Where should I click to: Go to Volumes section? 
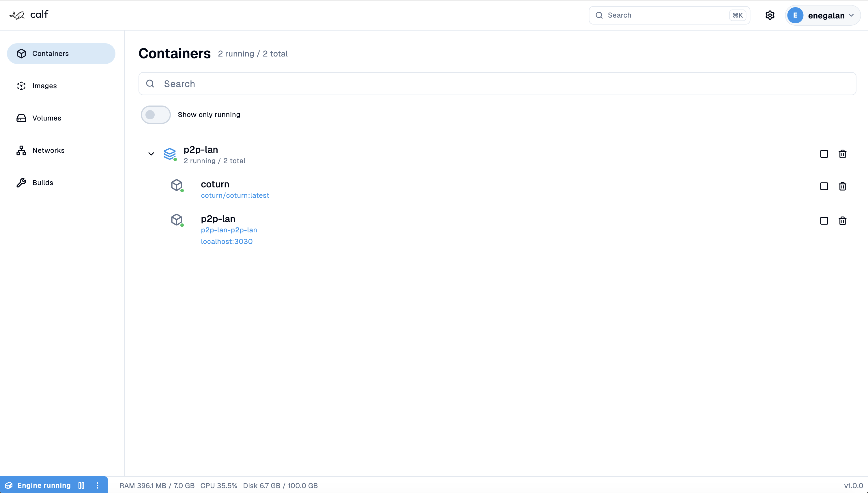[61, 118]
